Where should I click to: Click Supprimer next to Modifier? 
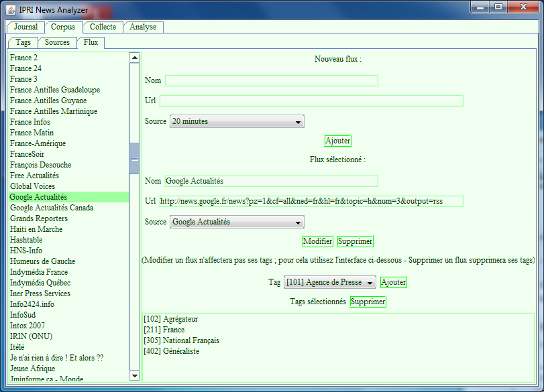click(355, 241)
